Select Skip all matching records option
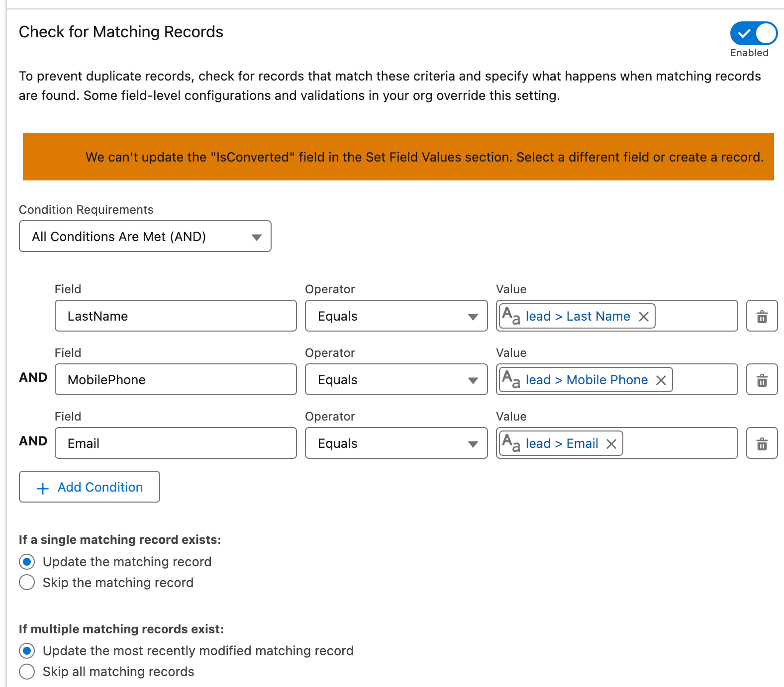Viewport: 784px width, 687px height. pos(27,671)
